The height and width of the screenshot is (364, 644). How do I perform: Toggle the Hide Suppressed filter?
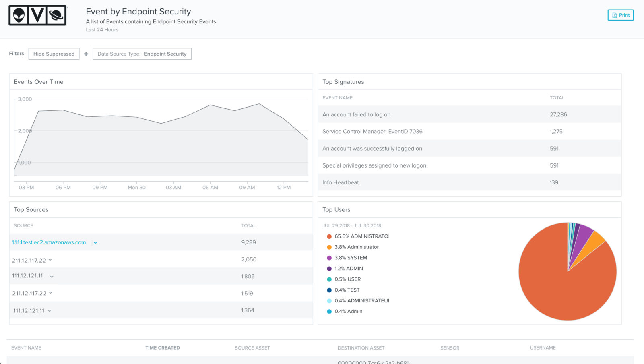click(54, 54)
